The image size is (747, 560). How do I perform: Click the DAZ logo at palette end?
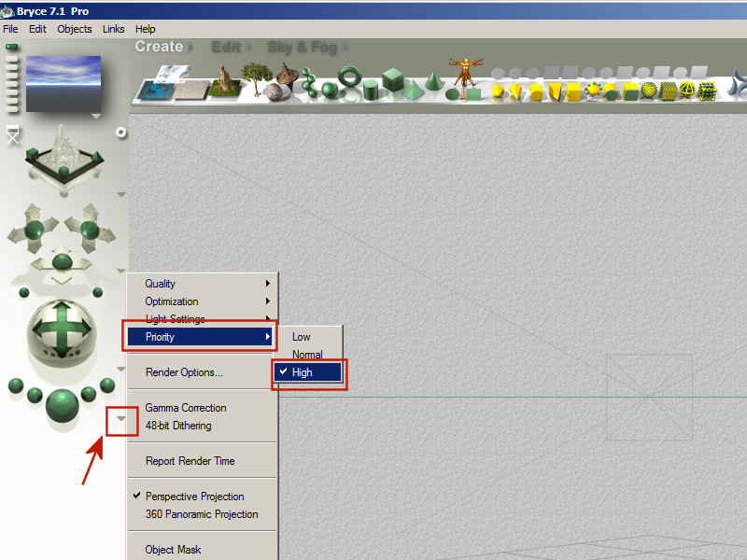738,84
